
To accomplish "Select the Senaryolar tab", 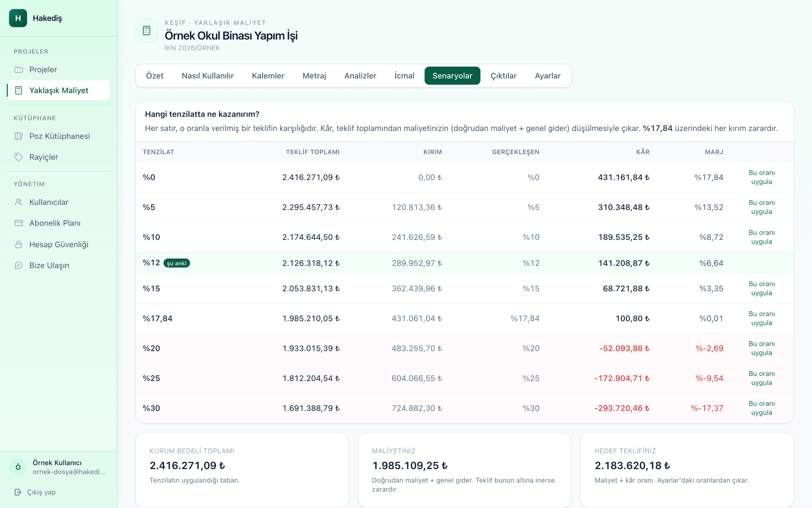I will click(452, 76).
